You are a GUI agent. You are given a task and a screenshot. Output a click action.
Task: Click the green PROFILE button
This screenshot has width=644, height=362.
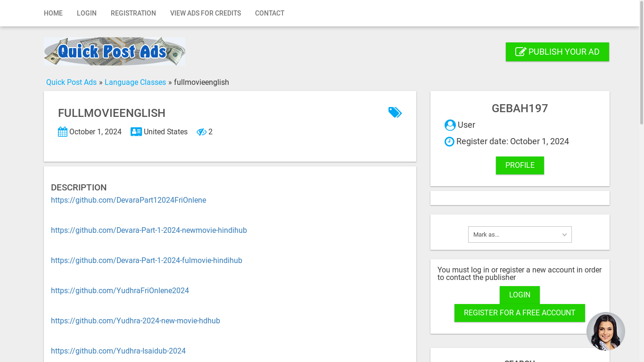520,165
